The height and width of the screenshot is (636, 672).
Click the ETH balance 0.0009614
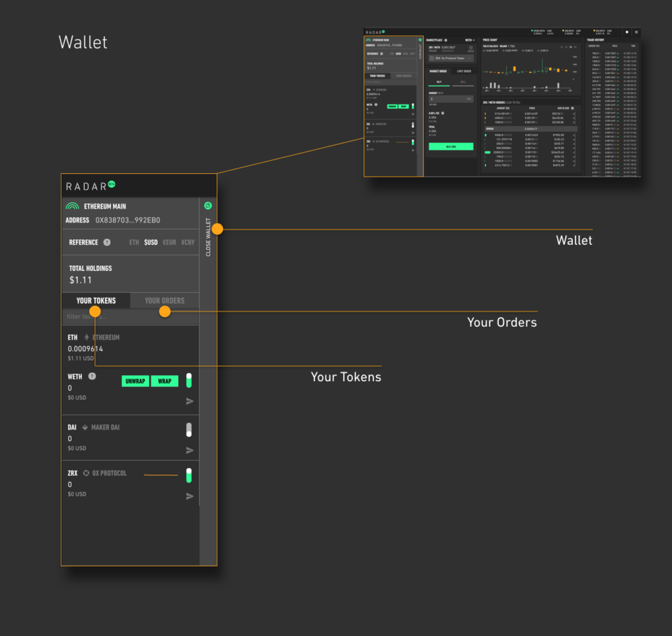click(85, 349)
